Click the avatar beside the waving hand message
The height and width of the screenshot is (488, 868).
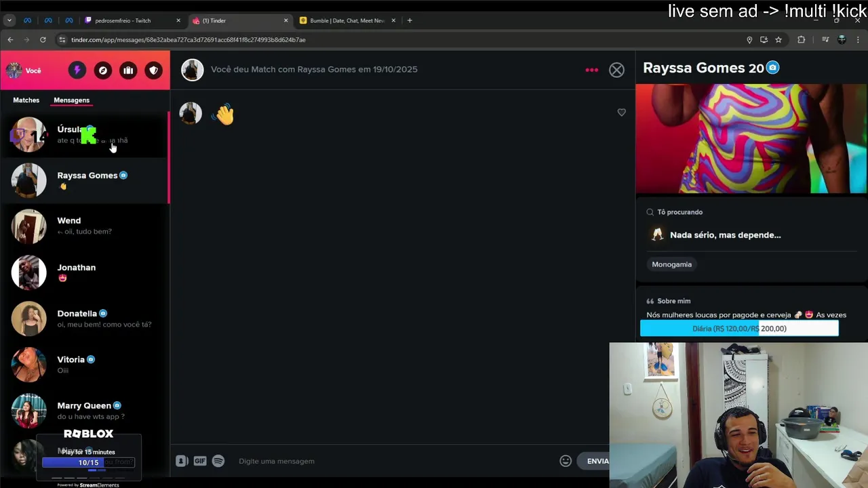pos(191,113)
